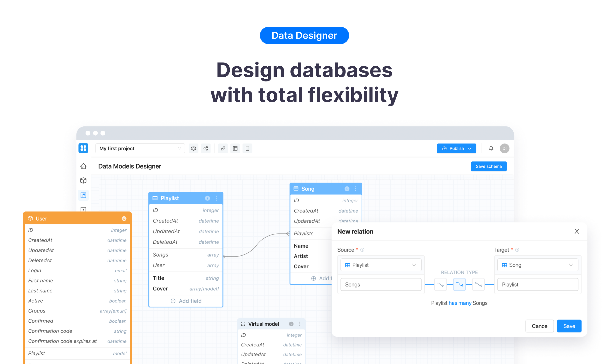
Task: Open project settings via the gear icon
Action: [193, 148]
